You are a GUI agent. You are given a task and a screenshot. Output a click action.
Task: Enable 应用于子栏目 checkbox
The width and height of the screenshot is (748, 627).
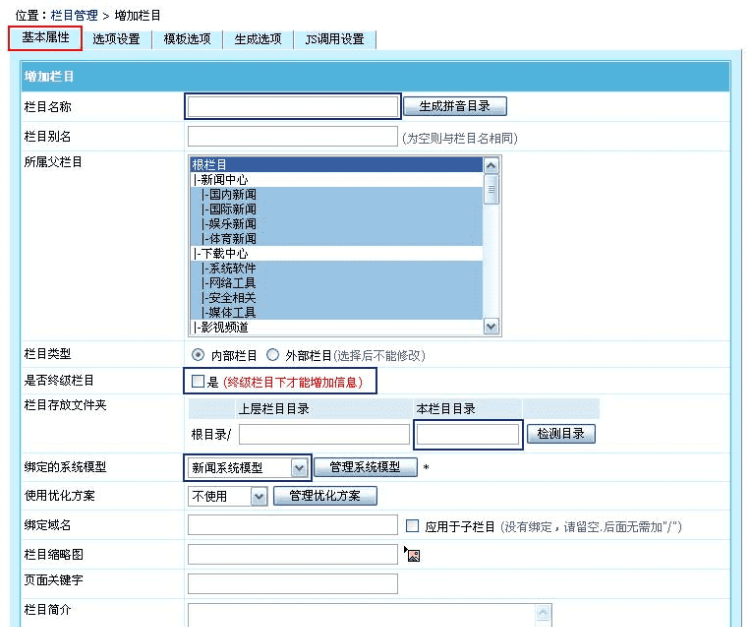coord(412,526)
